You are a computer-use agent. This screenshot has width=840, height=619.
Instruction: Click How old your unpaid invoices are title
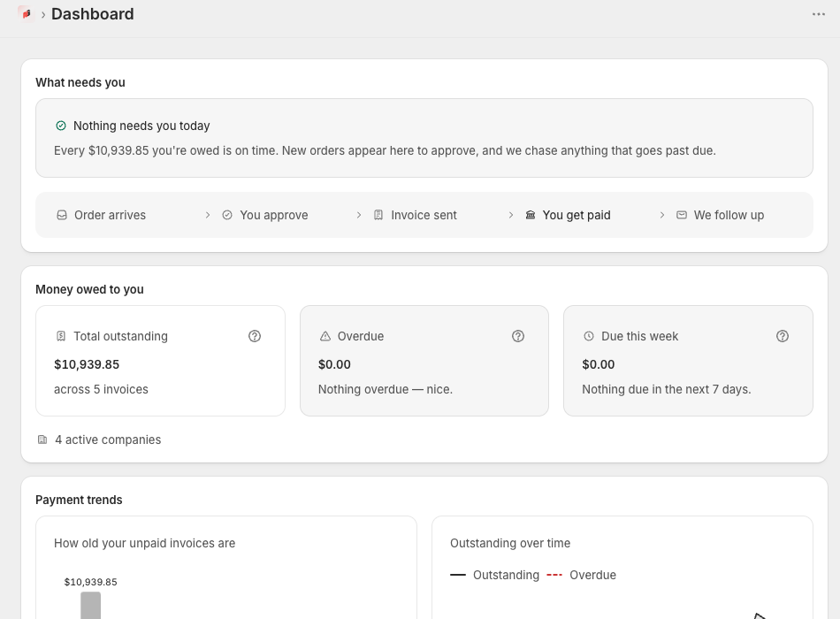[145, 543]
